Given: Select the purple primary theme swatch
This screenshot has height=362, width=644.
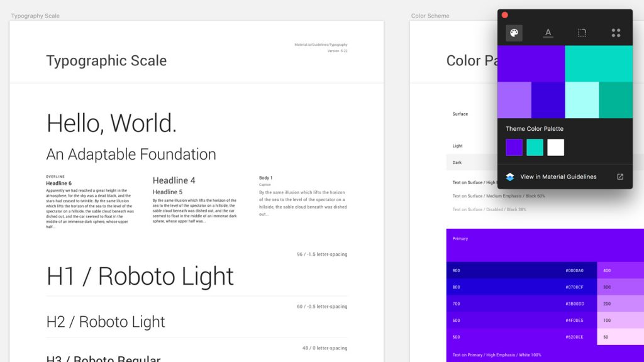Looking at the screenshot, I should tap(513, 146).
